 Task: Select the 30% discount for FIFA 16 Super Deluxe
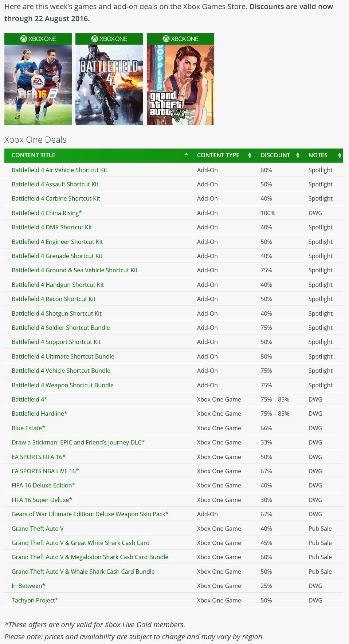[266, 500]
